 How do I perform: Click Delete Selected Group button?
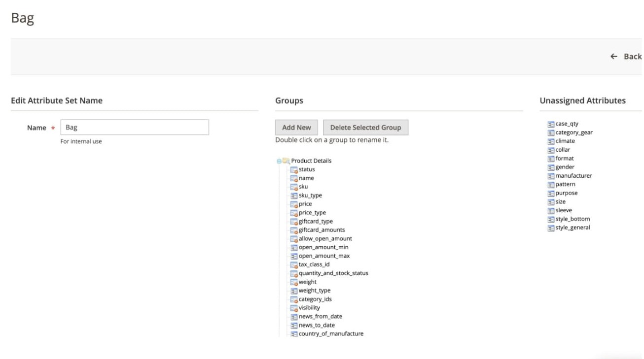click(365, 128)
